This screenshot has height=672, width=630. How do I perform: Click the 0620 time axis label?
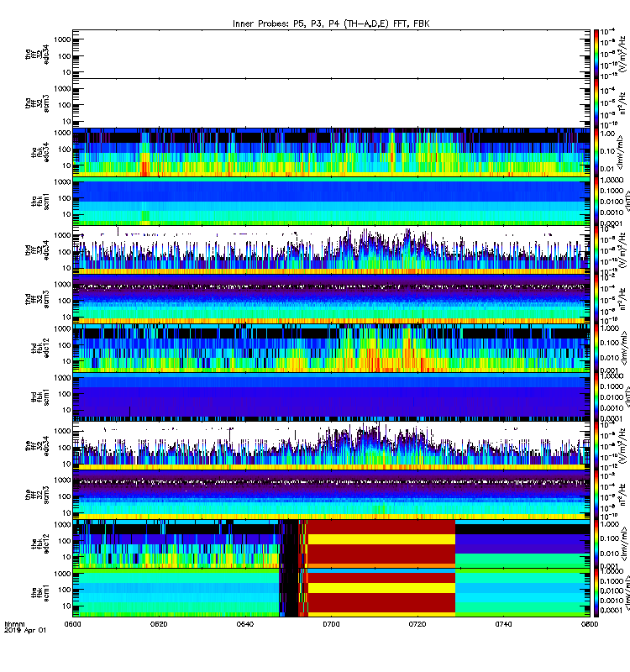tap(159, 624)
